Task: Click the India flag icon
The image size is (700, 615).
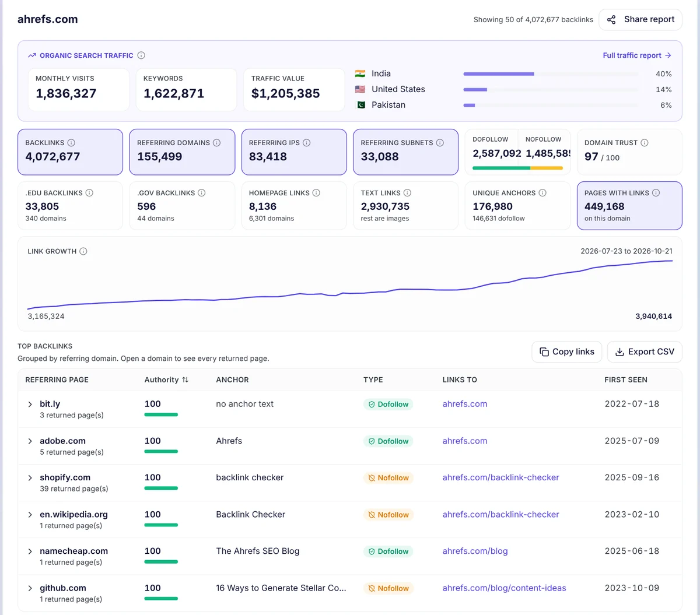Action: [x=360, y=73]
